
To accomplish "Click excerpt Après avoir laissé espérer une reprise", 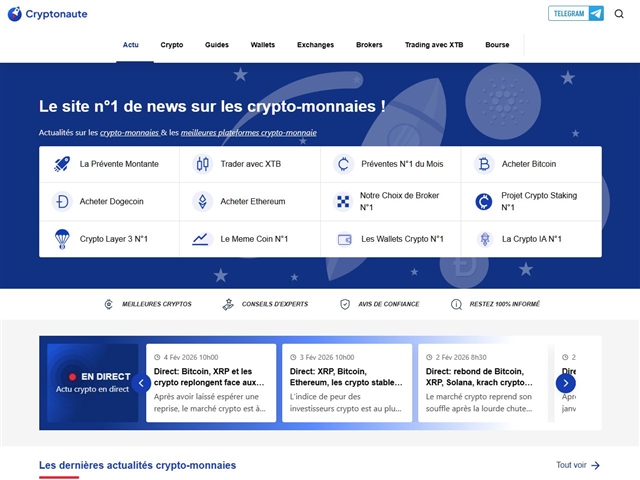I will click(210, 403).
